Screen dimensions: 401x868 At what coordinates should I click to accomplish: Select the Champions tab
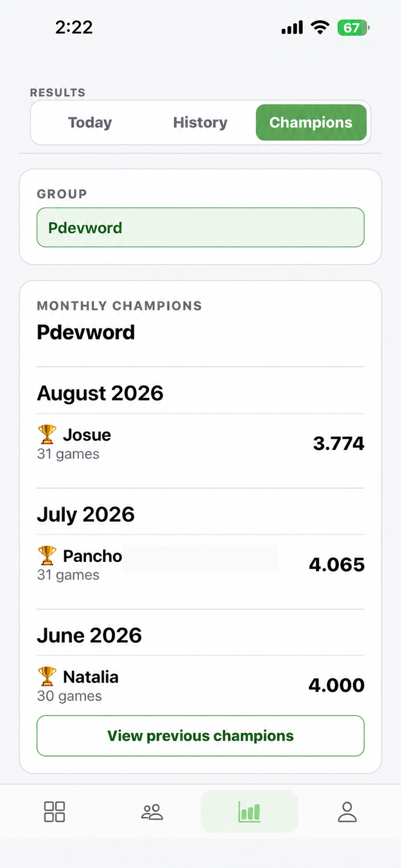311,122
